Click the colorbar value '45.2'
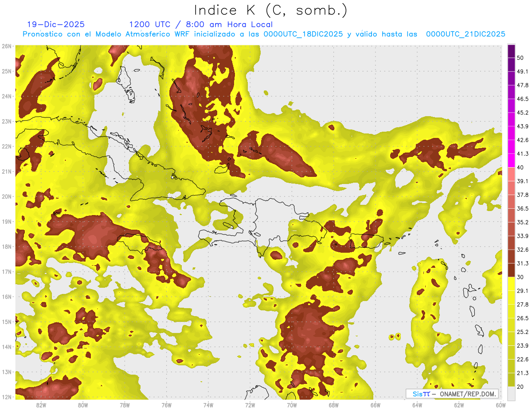This screenshot has height=411, width=532. pyautogui.click(x=522, y=113)
